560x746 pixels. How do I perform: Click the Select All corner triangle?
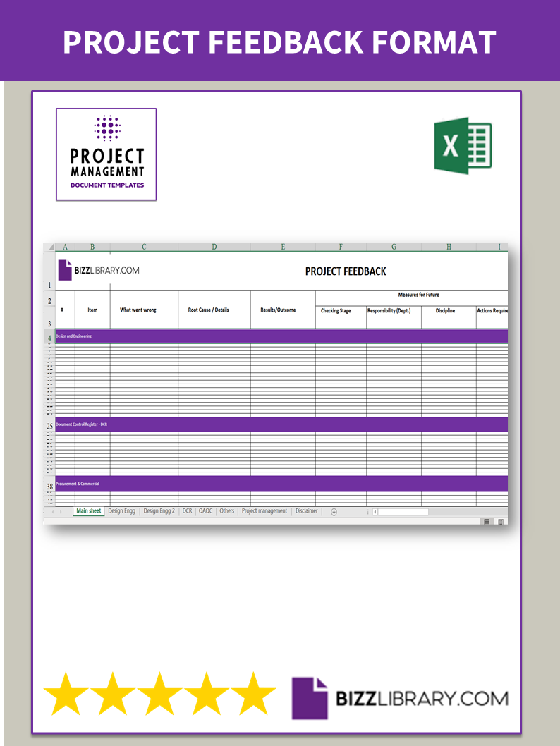click(50, 247)
